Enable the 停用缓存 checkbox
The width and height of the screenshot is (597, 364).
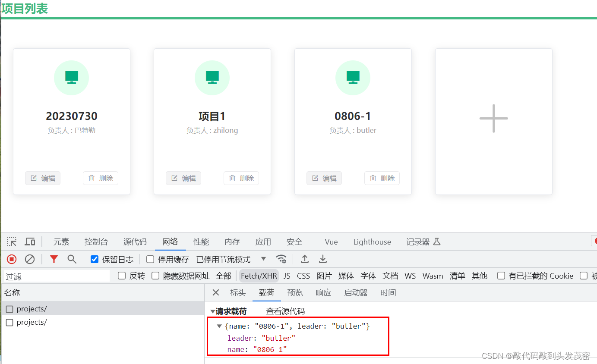click(150, 259)
